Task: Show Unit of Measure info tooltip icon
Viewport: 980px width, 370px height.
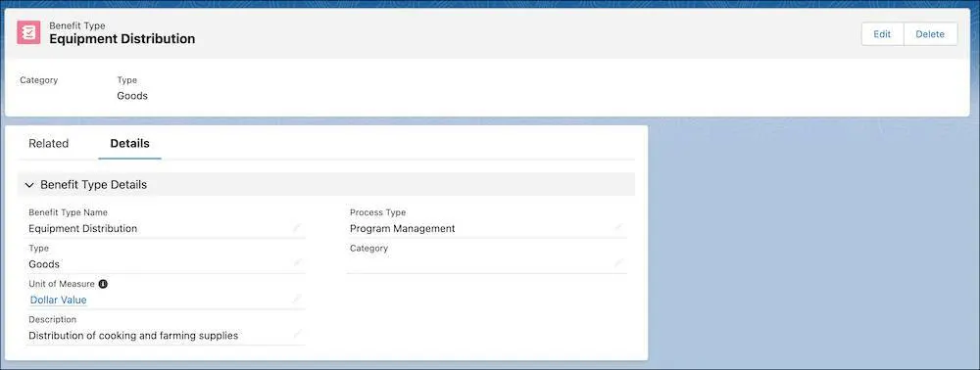Action: click(x=103, y=284)
